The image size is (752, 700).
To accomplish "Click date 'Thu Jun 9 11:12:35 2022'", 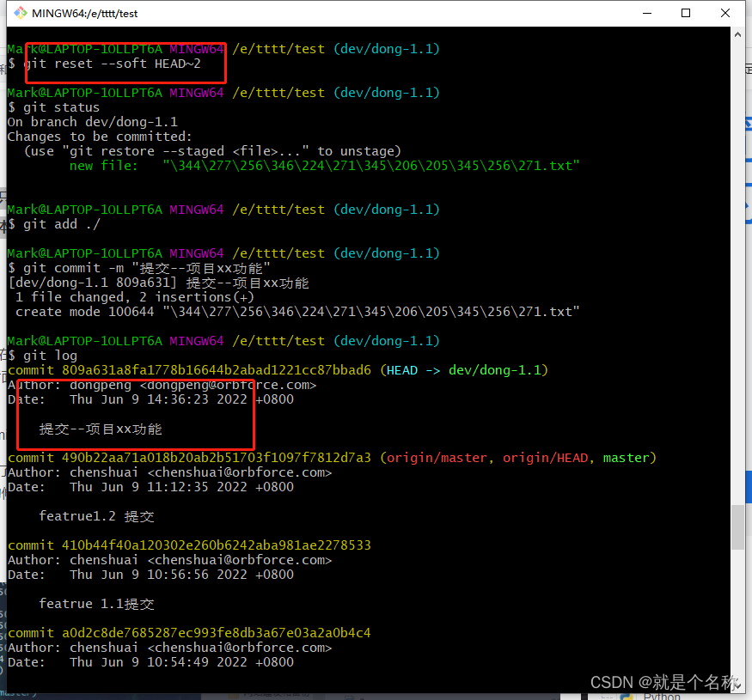I will [158, 487].
